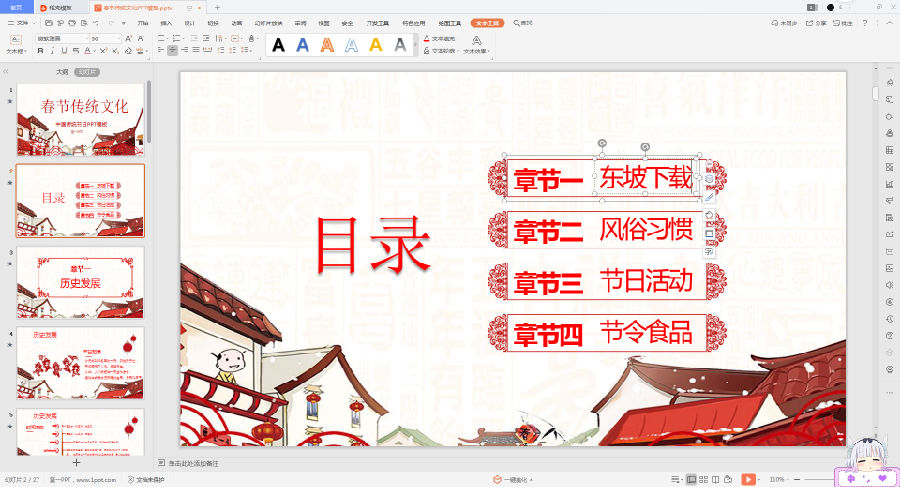Open the font name dropdown
The height and width of the screenshot is (487, 900).
(x=86, y=38)
